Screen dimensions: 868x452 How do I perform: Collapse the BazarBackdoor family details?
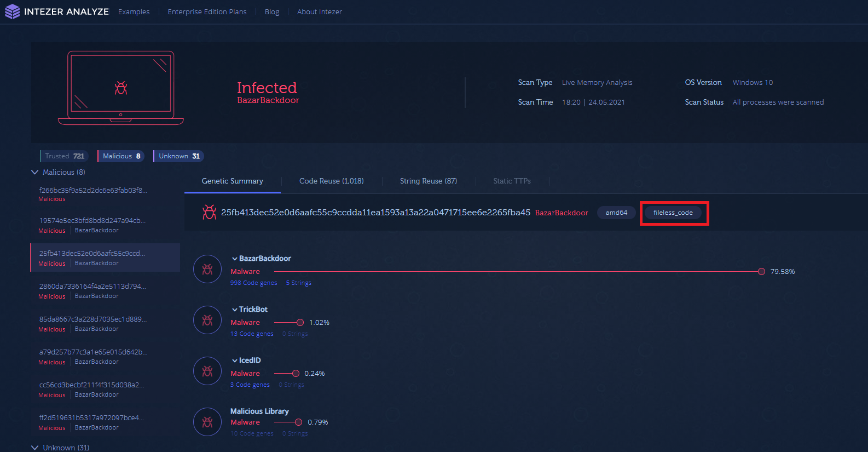coord(235,259)
